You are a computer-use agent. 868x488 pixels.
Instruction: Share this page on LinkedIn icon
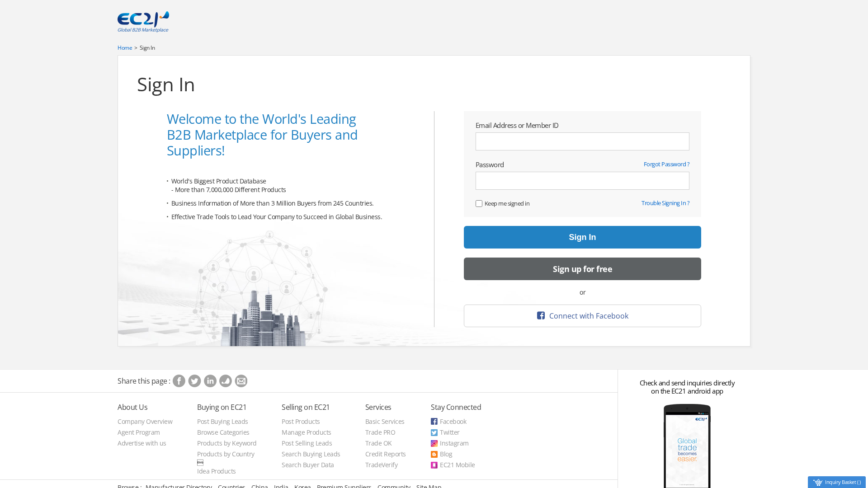210,381
